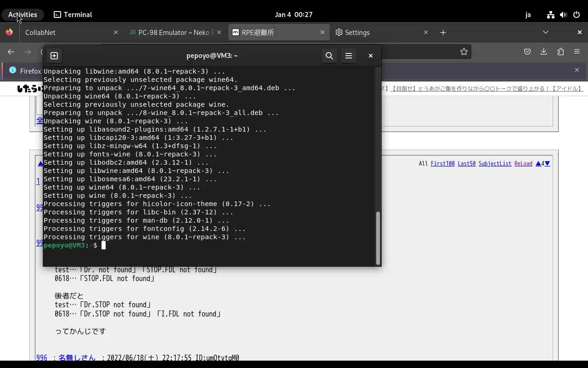Switch to PC-98 Emulator Neko tab
The width and height of the screenshot is (588, 368).
pyautogui.click(x=175, y=33)
